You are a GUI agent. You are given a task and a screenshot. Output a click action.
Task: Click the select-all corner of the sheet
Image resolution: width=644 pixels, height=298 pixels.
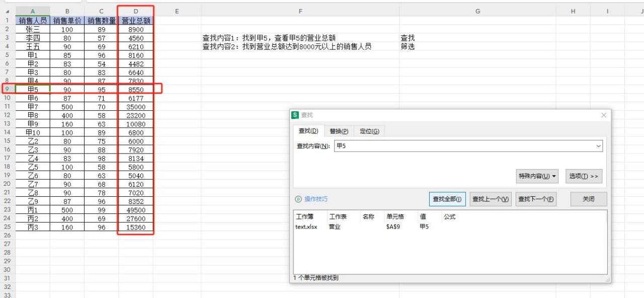pos(7,11)
